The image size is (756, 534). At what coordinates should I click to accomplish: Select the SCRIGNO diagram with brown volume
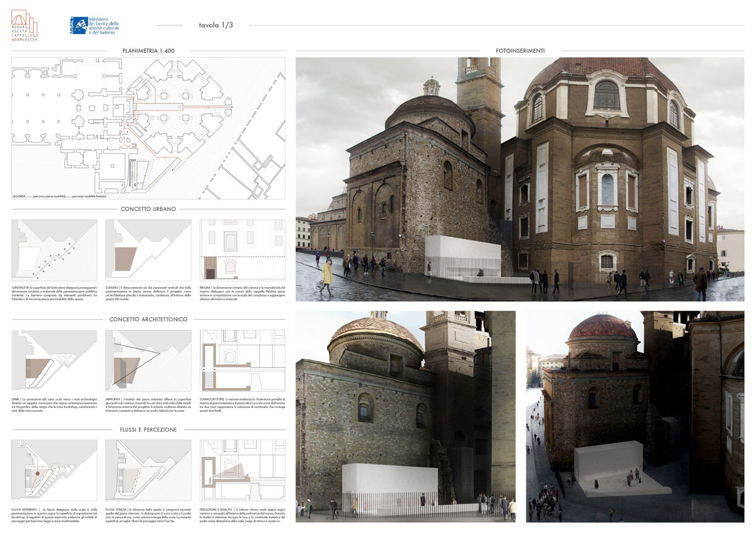click(x=148, y=249)
